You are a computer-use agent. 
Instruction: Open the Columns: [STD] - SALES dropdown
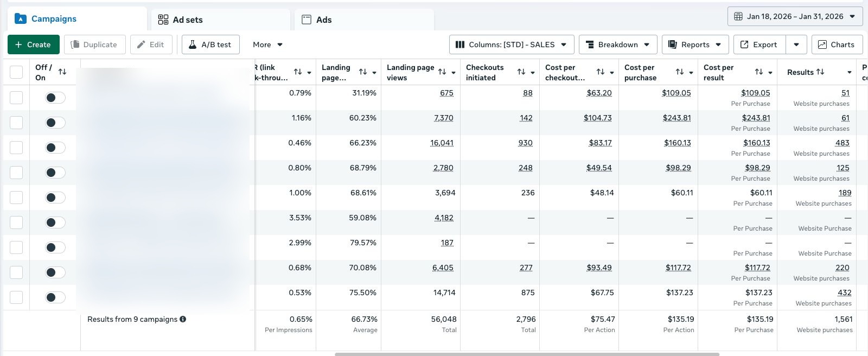point(511,44)
